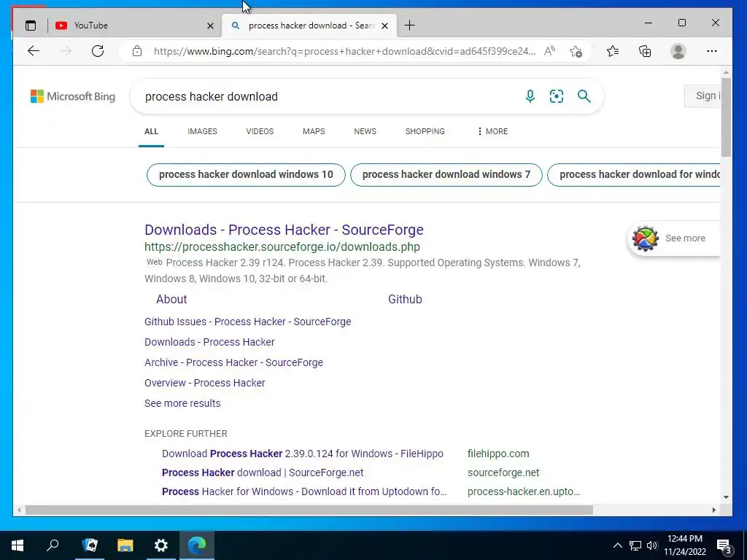The height and width of the screenshot is (560, 747).
Task: Click the sourceforge.net domain text
Action: pyautogui.click(x=503, y=472)
